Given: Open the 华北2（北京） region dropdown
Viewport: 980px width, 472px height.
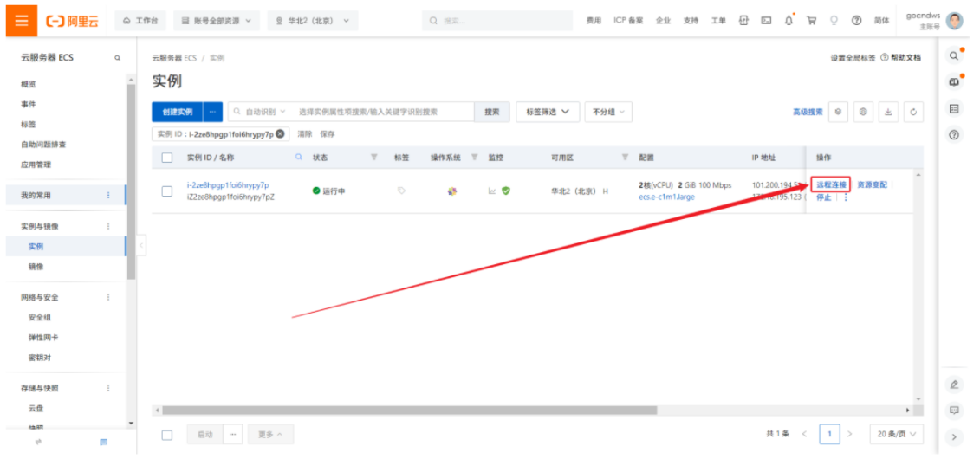Looking at the screenshot, I should 313,21.
